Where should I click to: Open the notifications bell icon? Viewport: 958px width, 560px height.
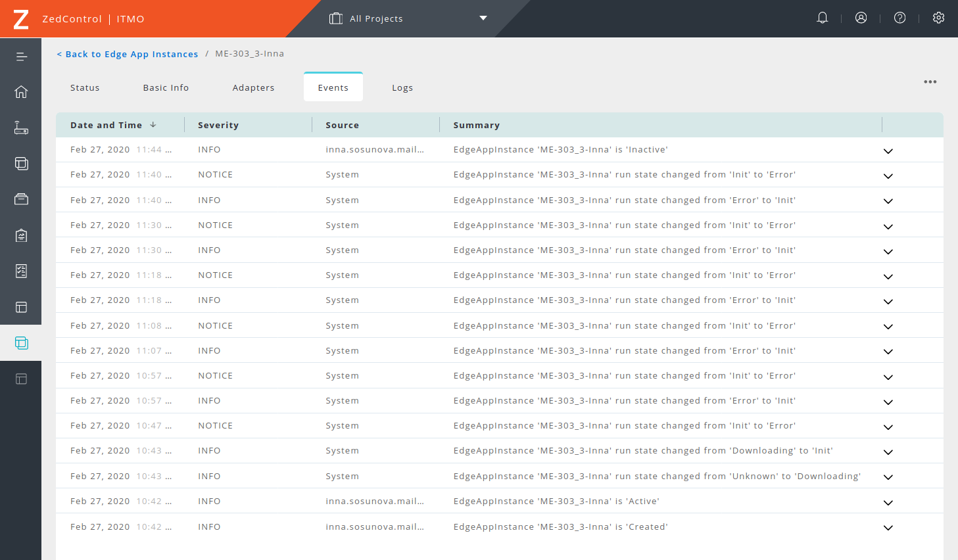coord(822,18)
